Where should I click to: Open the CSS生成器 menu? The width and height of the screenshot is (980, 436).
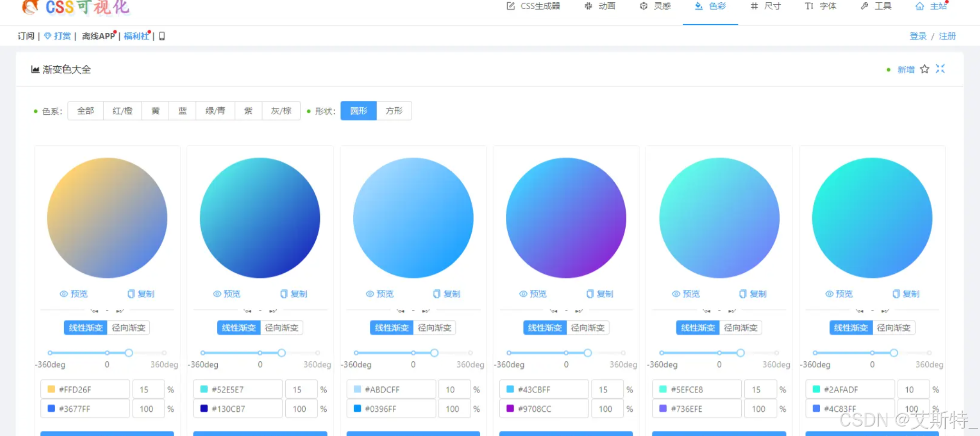[x=534, y=6]
